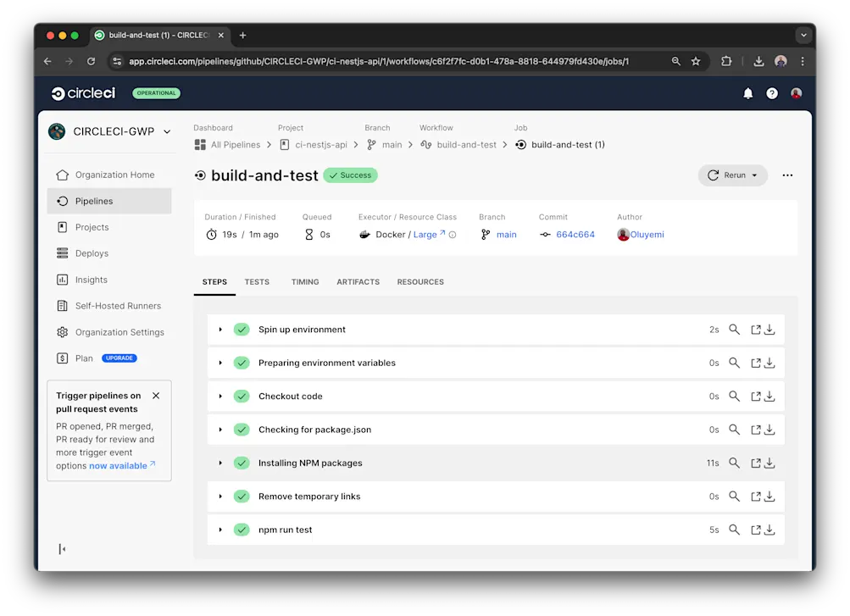Image resolution: width=850 pixels, height=616 pixels.
Task: Search output of Remove temporary links step
Action: [x=734, y=497]
